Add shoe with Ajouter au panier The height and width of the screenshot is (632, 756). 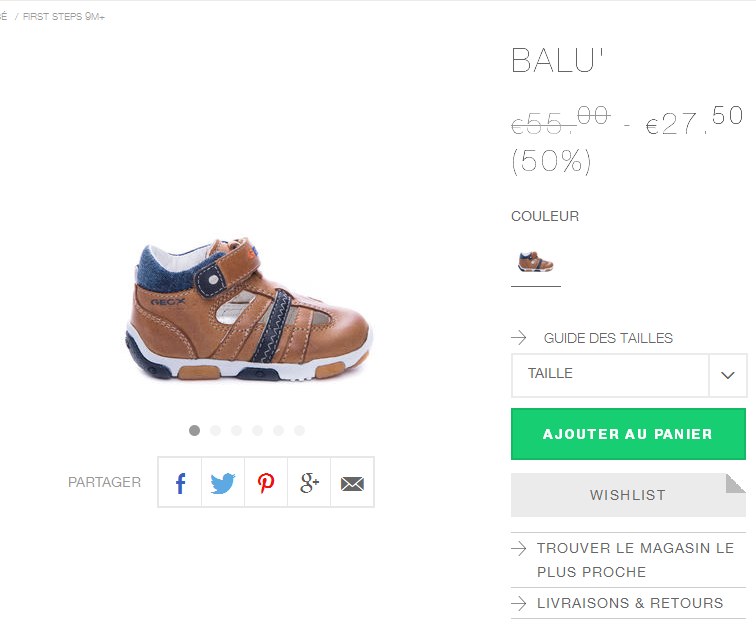pyautogui.click(x=628, y=434)
